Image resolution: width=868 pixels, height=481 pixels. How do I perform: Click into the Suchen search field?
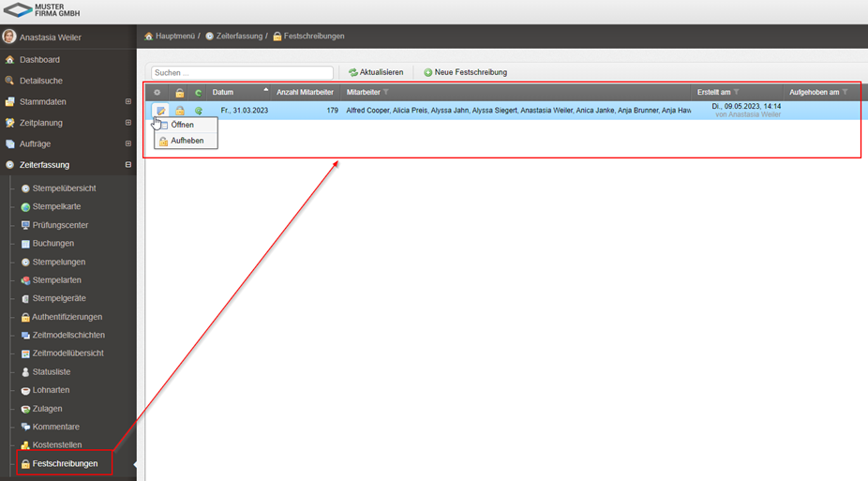(x=242, y=72)
